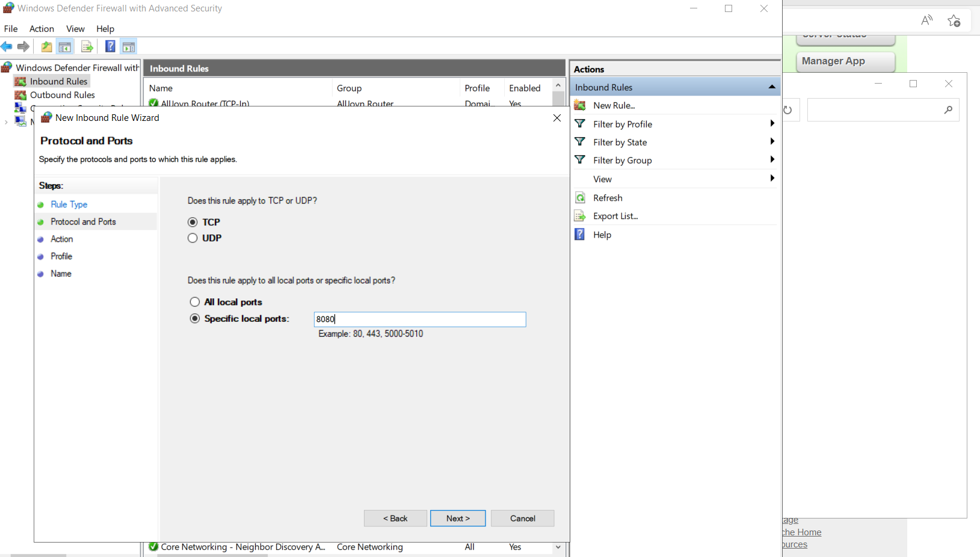Expand the View submenu arrow

pos(772,178)
